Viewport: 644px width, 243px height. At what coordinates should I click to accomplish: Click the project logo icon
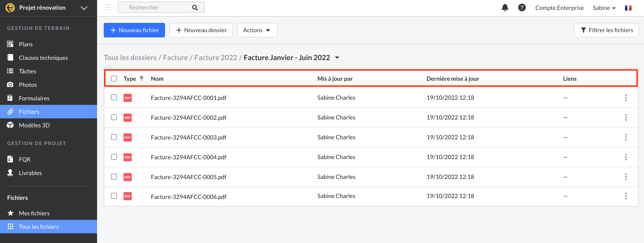[10, 8]
